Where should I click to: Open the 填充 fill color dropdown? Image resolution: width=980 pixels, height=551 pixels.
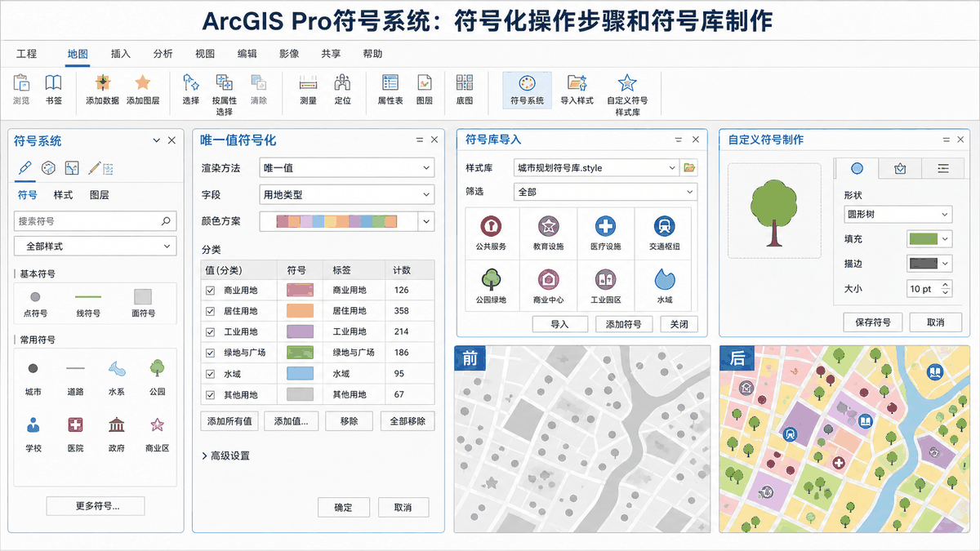point(929,239)
